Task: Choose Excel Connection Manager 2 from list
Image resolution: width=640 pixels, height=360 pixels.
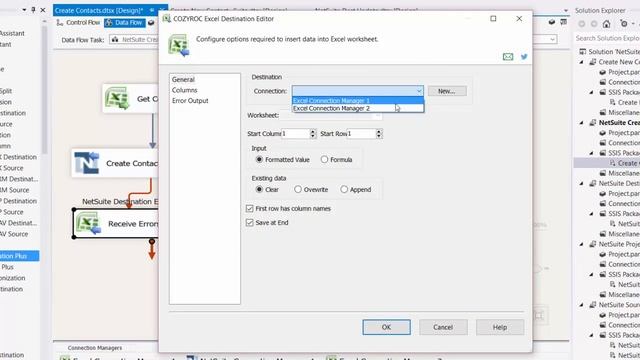Action: tap(358, 108)
